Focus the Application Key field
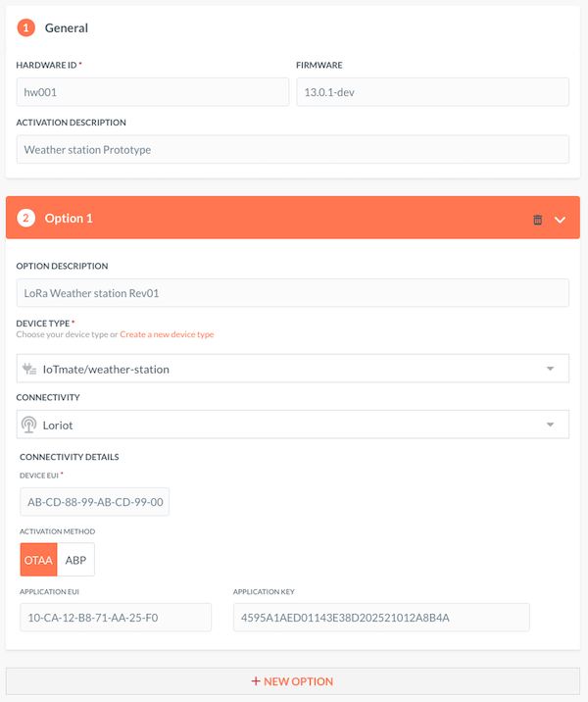Image resolution: width=588 pixels, height=702 pixels. [380, 617]
